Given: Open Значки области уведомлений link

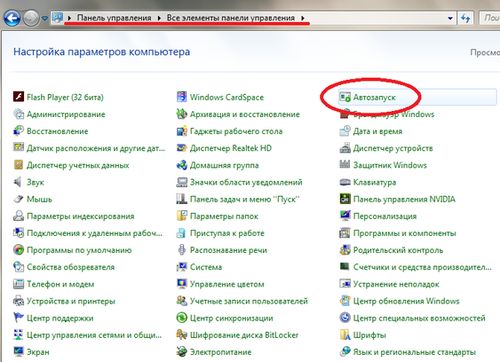Looking at the screenshot, I should [x=246, y=182].
